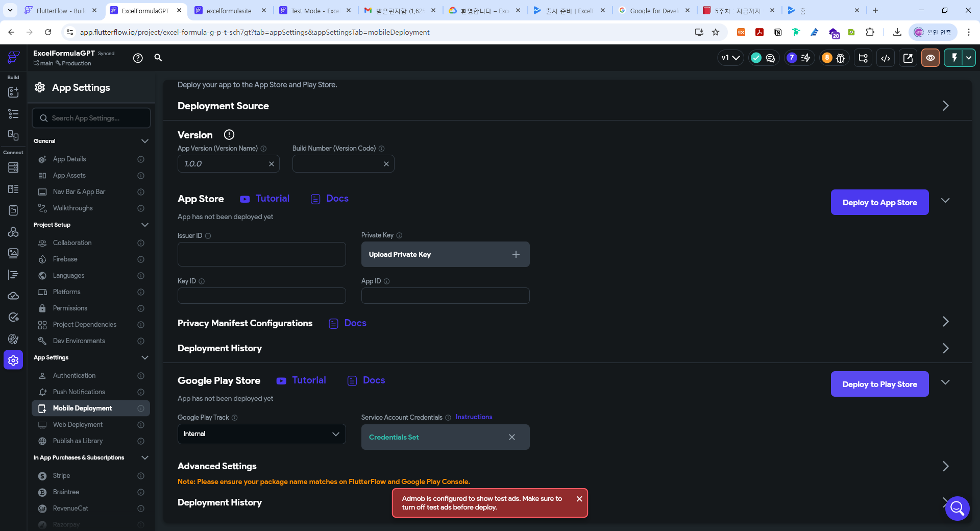Open the v1 version dropdown

coord(730,58)
